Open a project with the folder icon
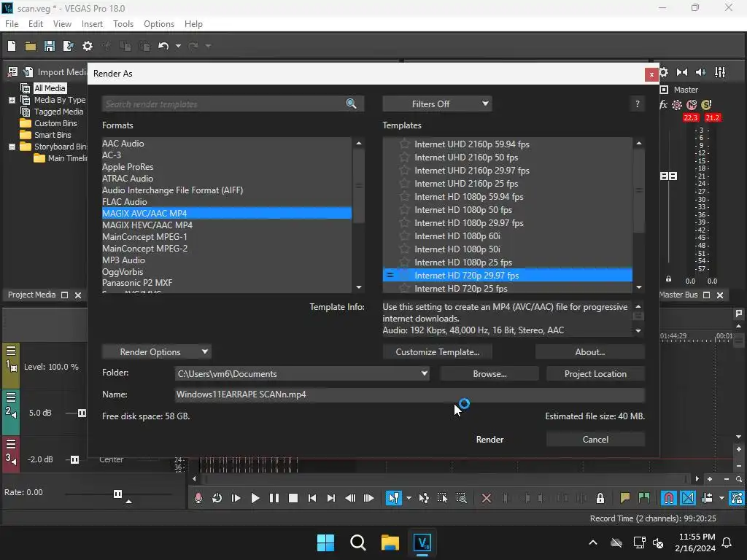Screen dimensions: 747x560 [x=31, y=46]
